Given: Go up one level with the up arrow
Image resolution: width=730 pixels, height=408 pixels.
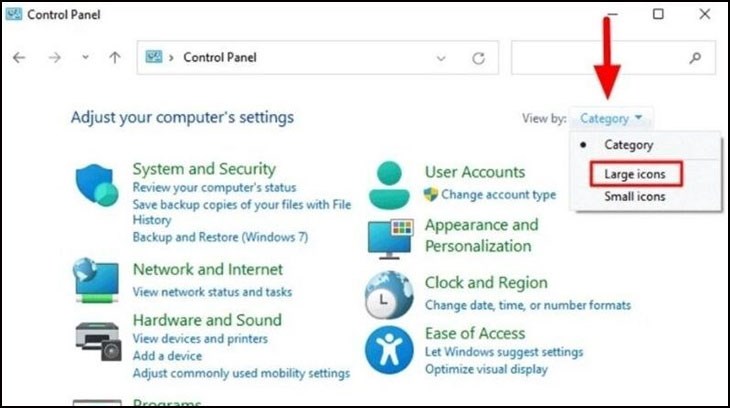Looking at the screenshot, I should coord(115,58).
